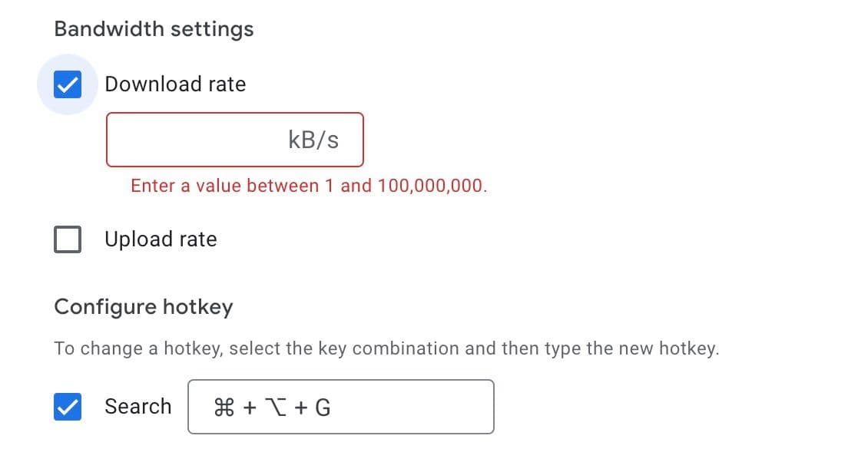Click the empty square box by Upload rate
The height and width of the screenshot is (462, 868).
tap(68, 239)
